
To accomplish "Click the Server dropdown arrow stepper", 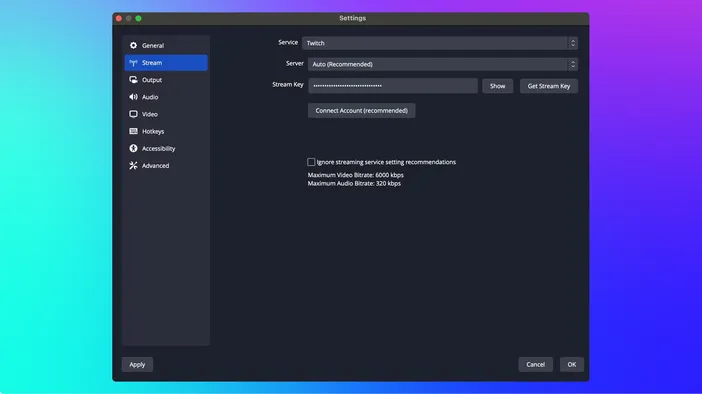I will (573, 64).
